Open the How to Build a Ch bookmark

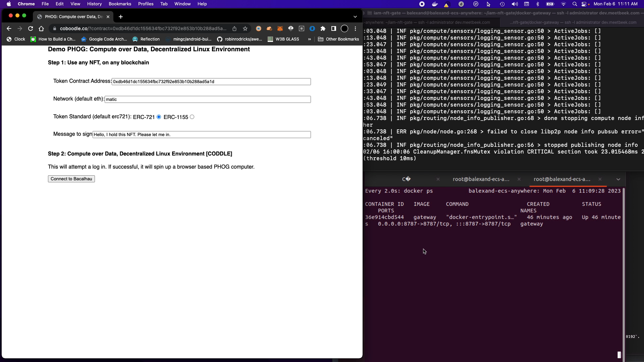point(53,39)
